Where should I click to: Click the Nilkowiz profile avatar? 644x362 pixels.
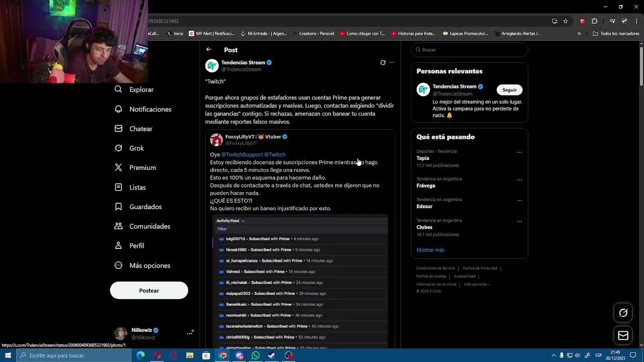tap(121, 333)
